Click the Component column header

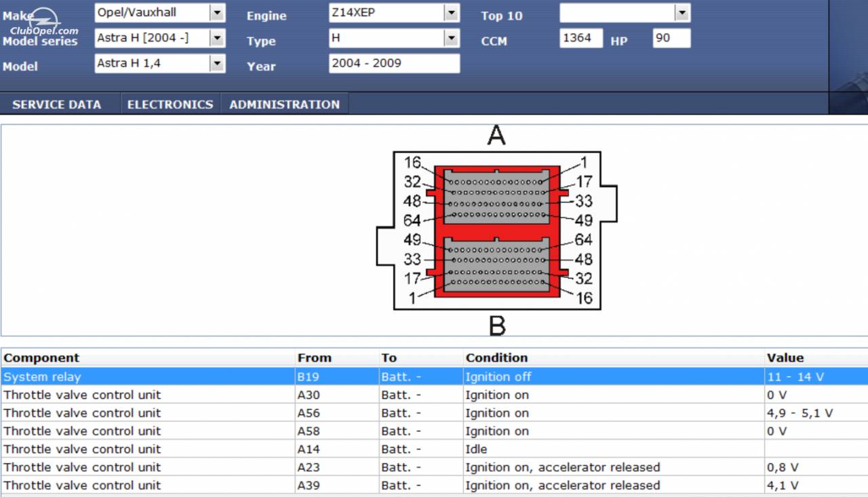pos(147,357)
